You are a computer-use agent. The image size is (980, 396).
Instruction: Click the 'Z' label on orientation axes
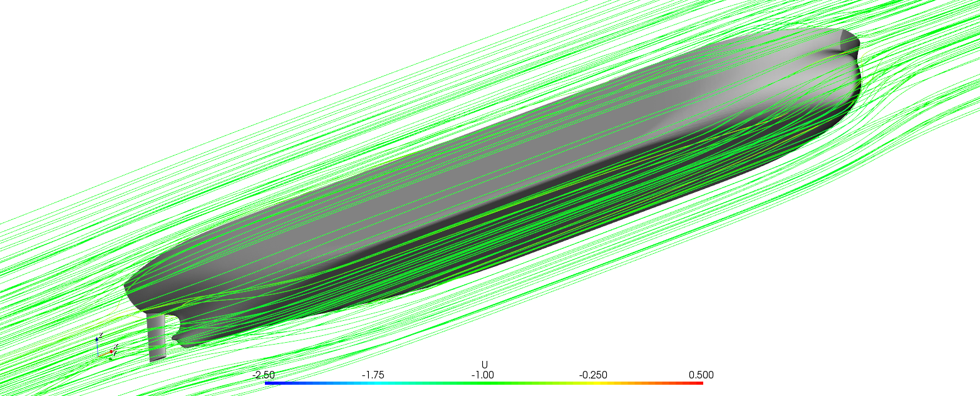tap(100, 335)
